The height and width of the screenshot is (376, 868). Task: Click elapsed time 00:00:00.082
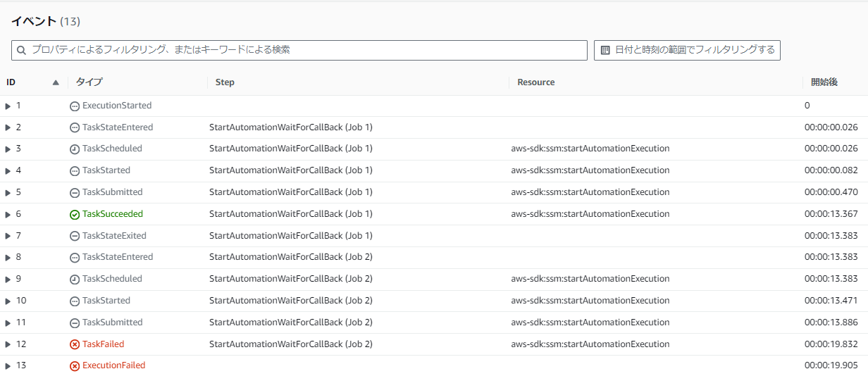[831, 170]
